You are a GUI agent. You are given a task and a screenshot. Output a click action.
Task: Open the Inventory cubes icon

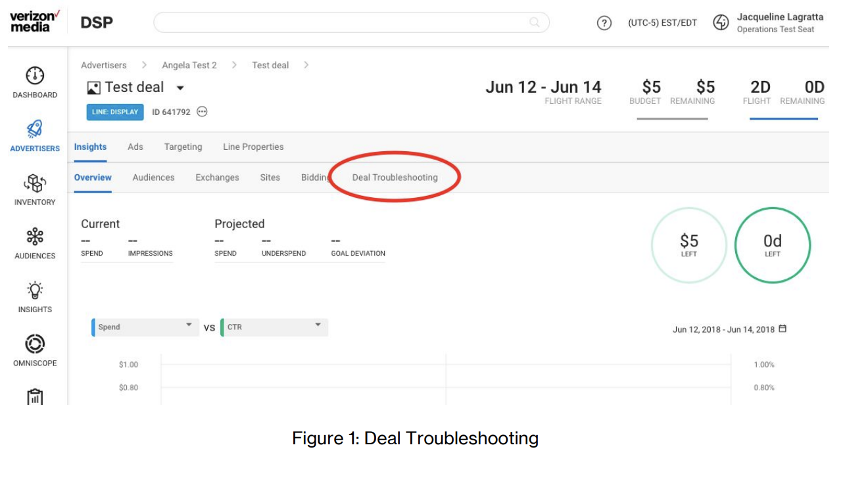35,183
